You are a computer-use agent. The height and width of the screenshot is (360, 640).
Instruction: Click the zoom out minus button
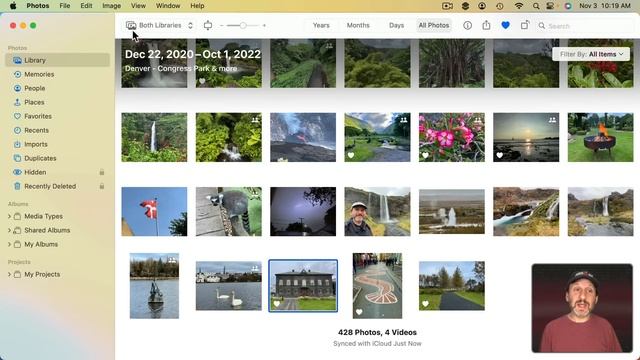[x=222, y=25]
